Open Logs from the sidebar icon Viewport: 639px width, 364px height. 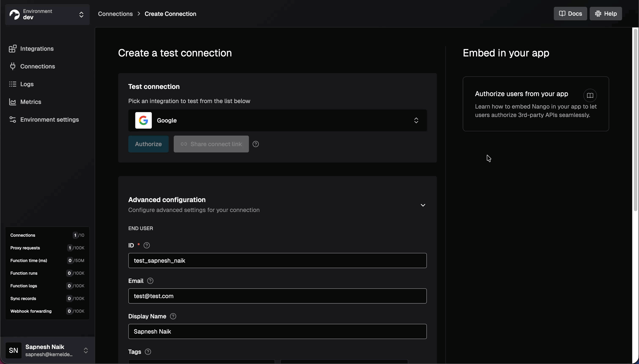click(12, 84)
